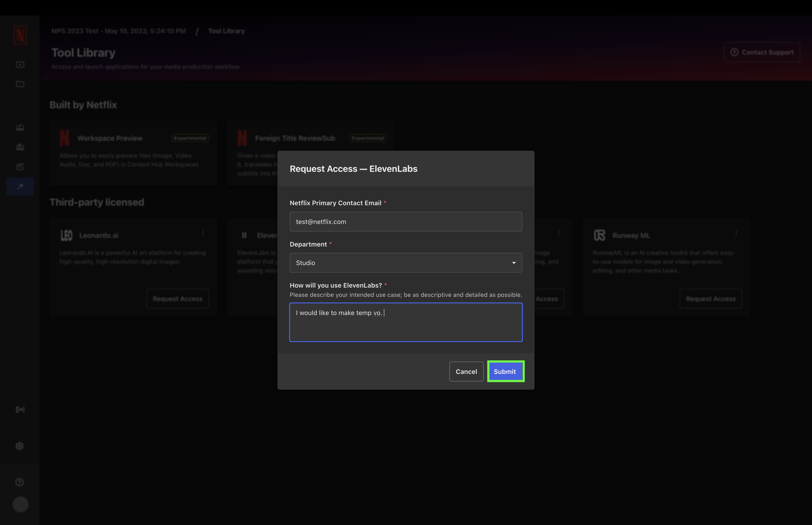Open the user avatar circle in the sidebar
Viewport: 812px width, 525px height.
point(21,504)
